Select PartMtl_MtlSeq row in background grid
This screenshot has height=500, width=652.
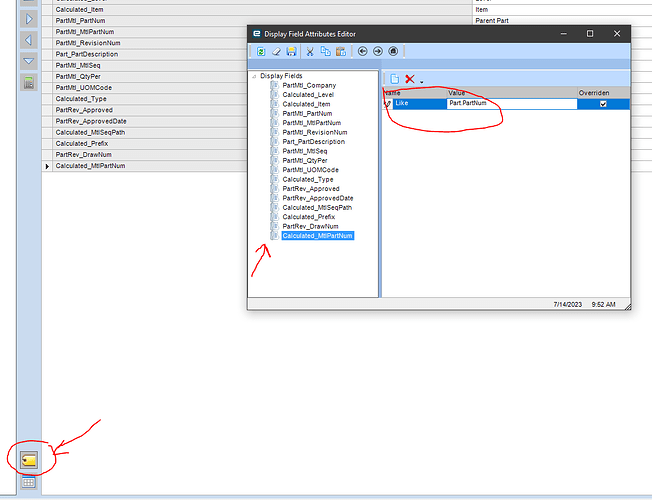tap(151, 66)
